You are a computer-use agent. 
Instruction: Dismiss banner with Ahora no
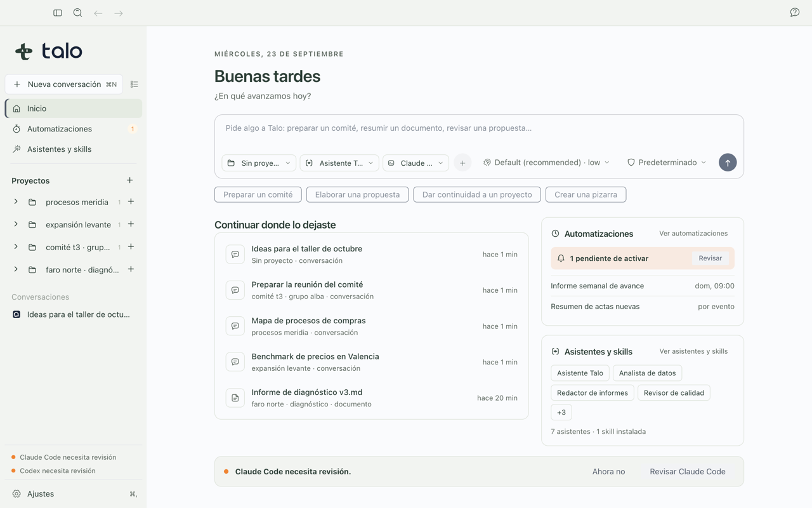(x=608, y=472)
